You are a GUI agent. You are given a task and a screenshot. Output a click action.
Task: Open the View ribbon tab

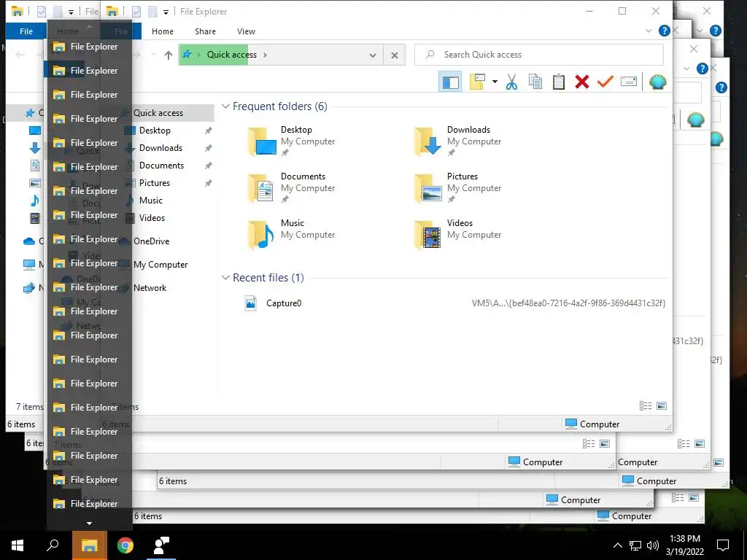click(247, 31)
